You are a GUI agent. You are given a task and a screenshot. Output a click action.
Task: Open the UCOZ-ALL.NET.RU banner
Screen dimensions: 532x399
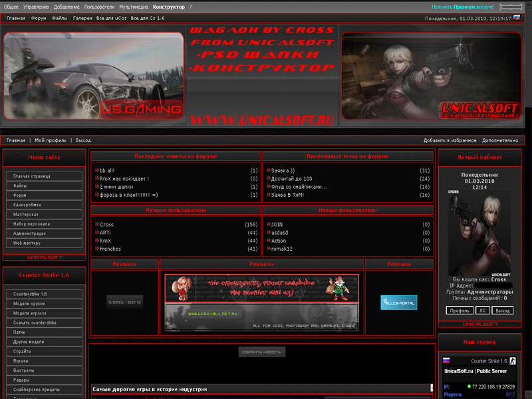tap(261, 317)
